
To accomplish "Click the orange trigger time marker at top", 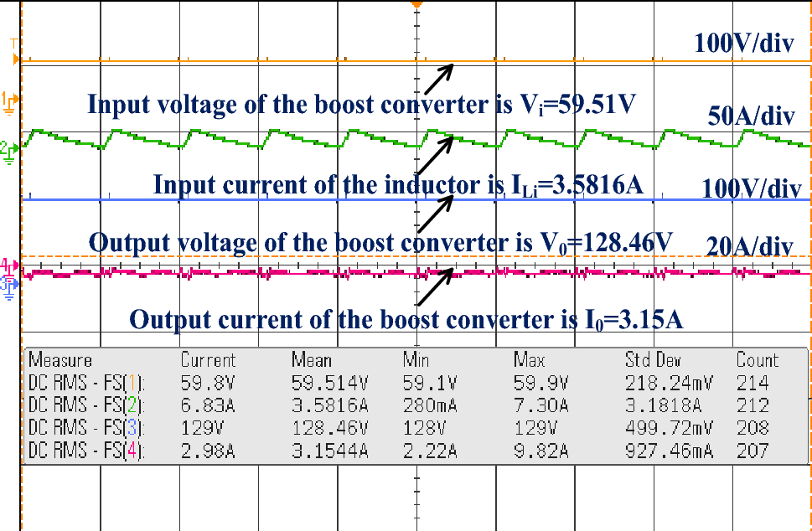I will 416,6.
